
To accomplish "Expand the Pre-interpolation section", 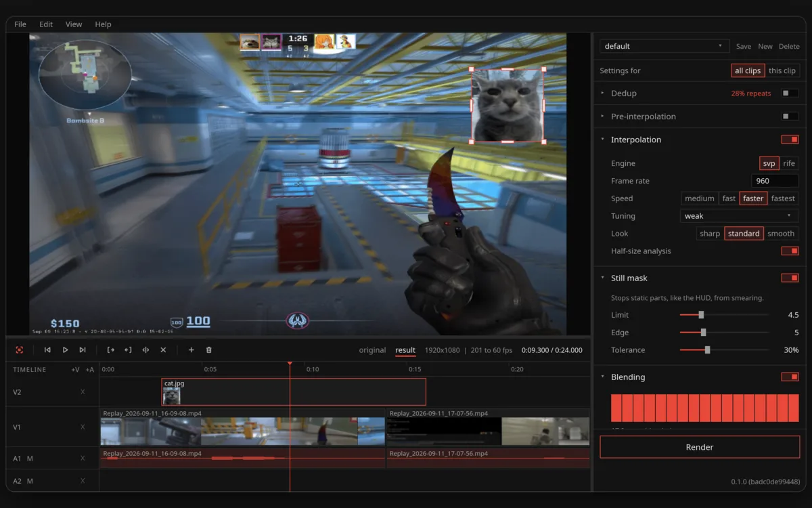I will coord(602,117).
